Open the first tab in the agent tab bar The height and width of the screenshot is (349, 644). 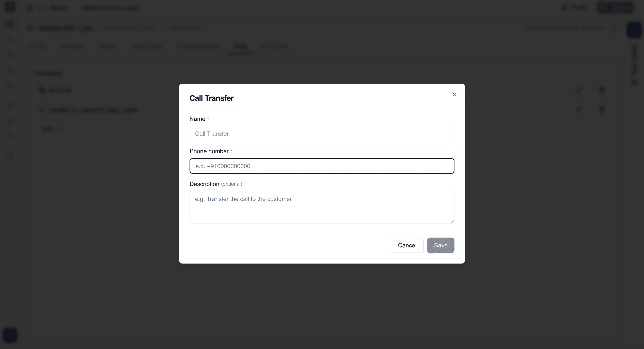(37, 46)
